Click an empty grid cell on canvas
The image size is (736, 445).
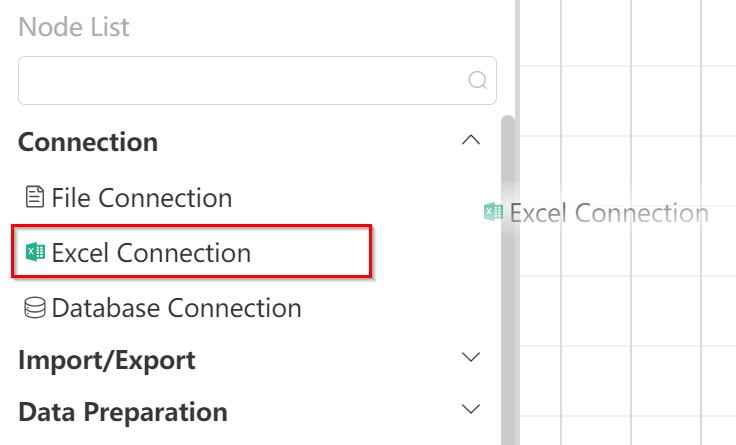(666, 311)
